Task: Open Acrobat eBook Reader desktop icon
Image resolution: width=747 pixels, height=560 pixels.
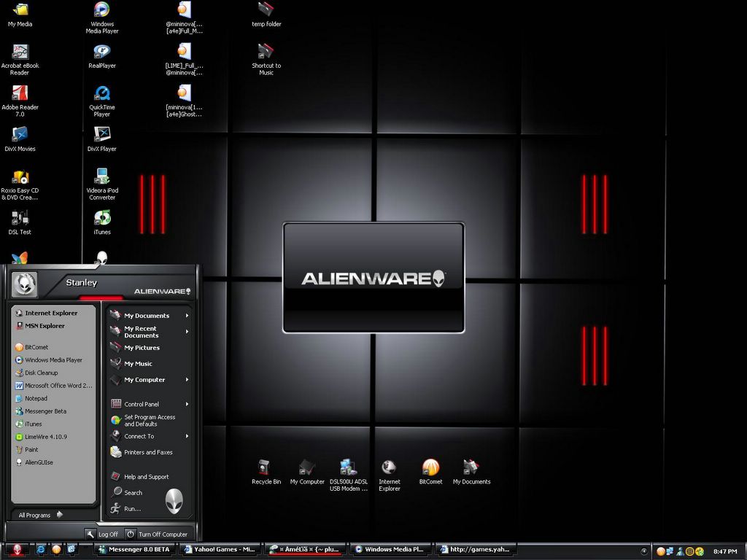Action: tap(20, 60)
